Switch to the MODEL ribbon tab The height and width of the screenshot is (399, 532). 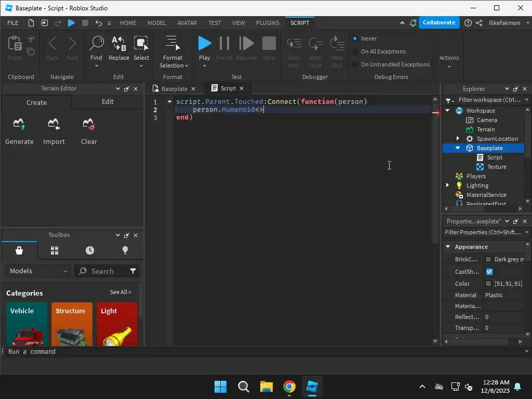[157, 23]
